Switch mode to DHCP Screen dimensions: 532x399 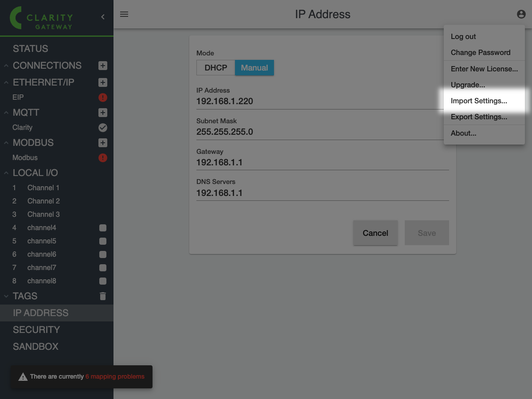[x=216, y=68]
